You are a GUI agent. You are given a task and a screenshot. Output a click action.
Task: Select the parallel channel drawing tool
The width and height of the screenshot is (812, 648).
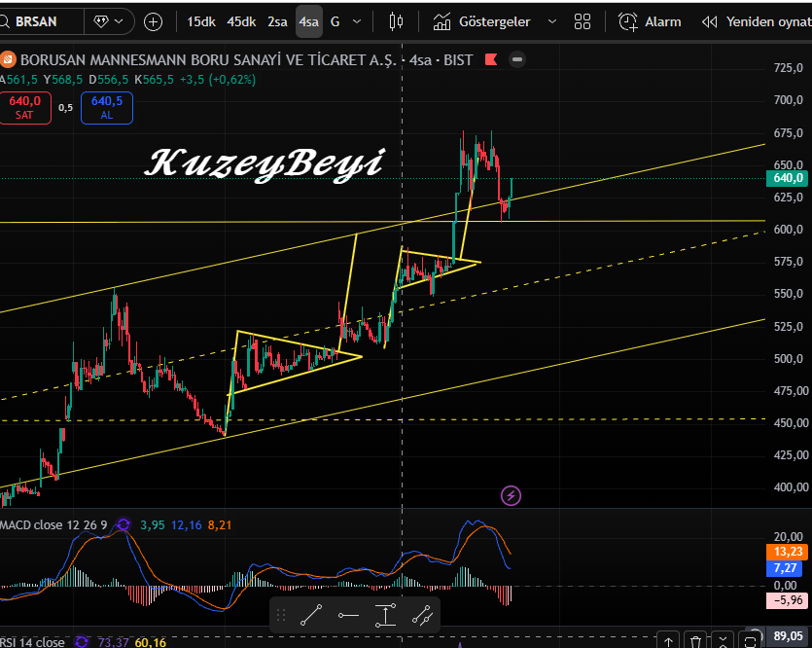pos(423,615)
